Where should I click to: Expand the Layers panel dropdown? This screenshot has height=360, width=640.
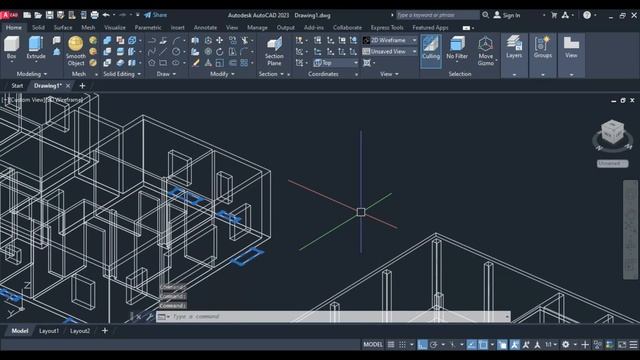click(x=514, y=75)
